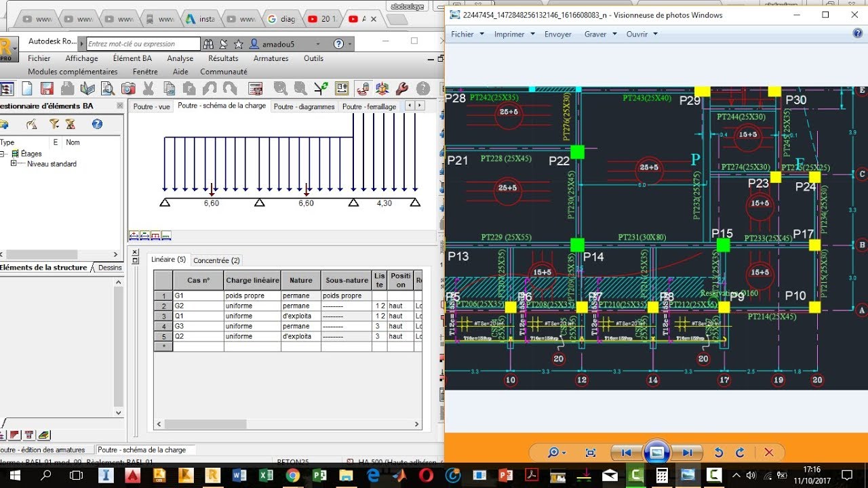This screenshot has width=868, height=488.
Task: Open the action center notifications icon
Action: coord(847,475)
